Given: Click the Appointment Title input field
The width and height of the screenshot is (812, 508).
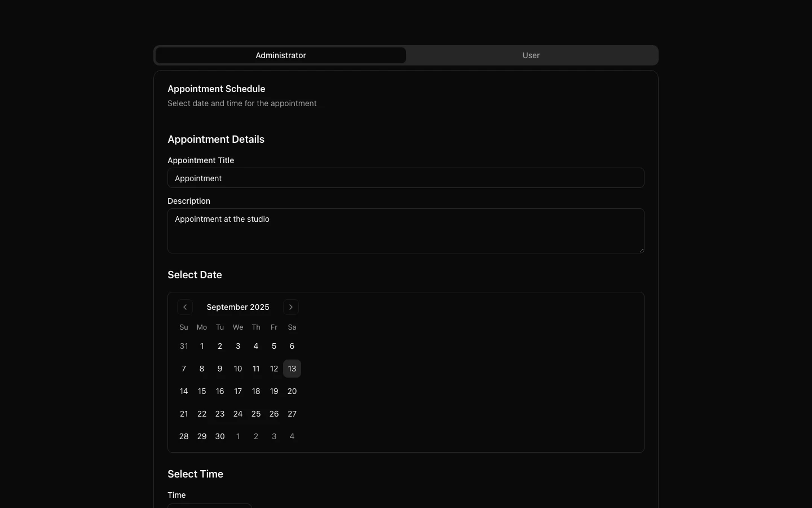Looking at the screenshot, I should 405,178.
